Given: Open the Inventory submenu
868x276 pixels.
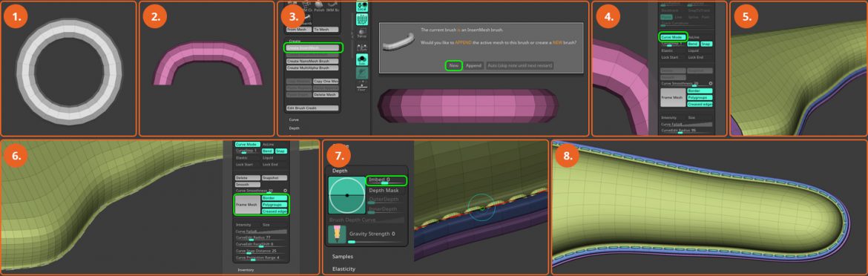Looking at the screenshot, I should 246,270.
